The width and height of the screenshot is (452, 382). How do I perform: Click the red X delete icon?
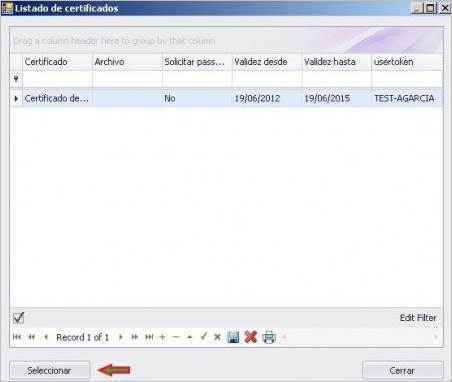(x=251, y=337)
